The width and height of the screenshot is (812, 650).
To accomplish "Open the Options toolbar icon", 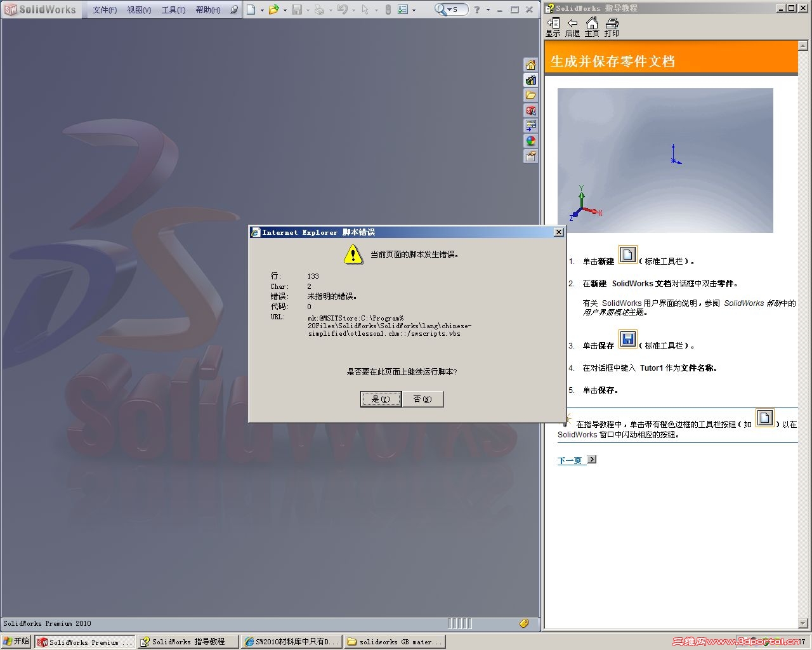I will tap(403, 10).
